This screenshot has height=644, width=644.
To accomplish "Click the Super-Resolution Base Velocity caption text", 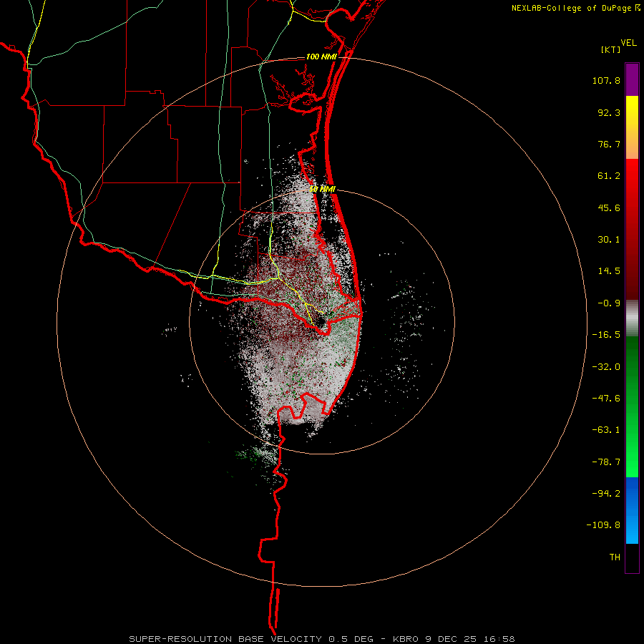I will tap(321, 639).
